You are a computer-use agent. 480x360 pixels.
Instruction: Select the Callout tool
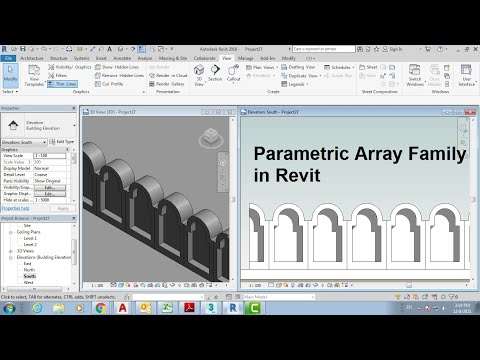point(233,74)
